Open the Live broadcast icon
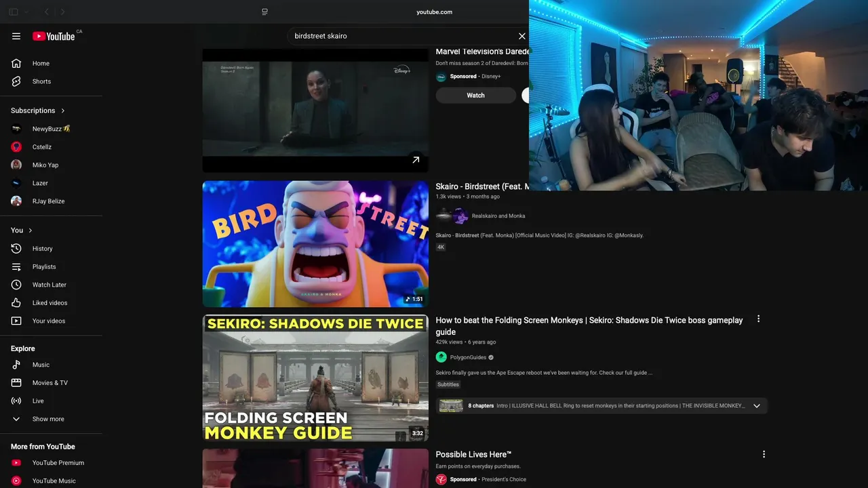The height and width of the screenshot is (488, 868). point(16,401)
